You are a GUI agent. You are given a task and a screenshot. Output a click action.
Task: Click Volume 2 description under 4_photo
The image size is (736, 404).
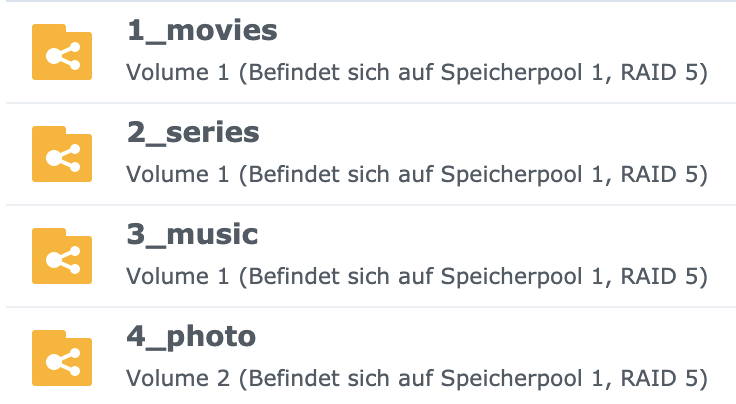tap(417, 379)
